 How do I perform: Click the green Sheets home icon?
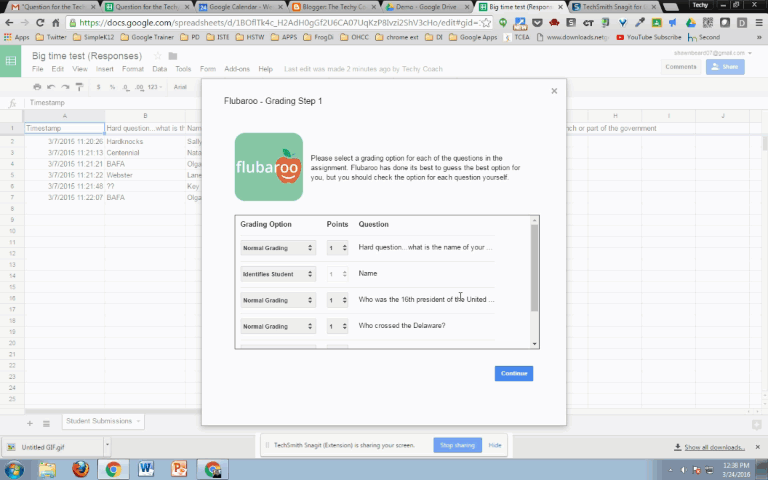[11, 62]
